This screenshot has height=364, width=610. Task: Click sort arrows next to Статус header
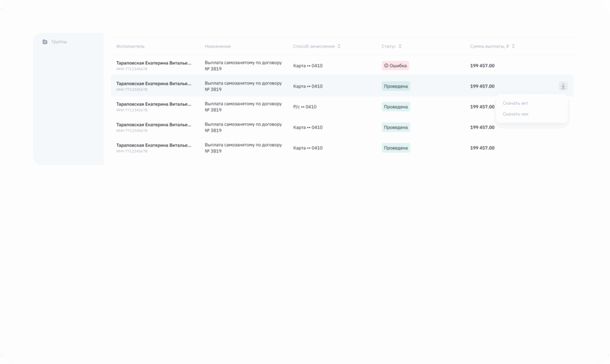(400, 46)
